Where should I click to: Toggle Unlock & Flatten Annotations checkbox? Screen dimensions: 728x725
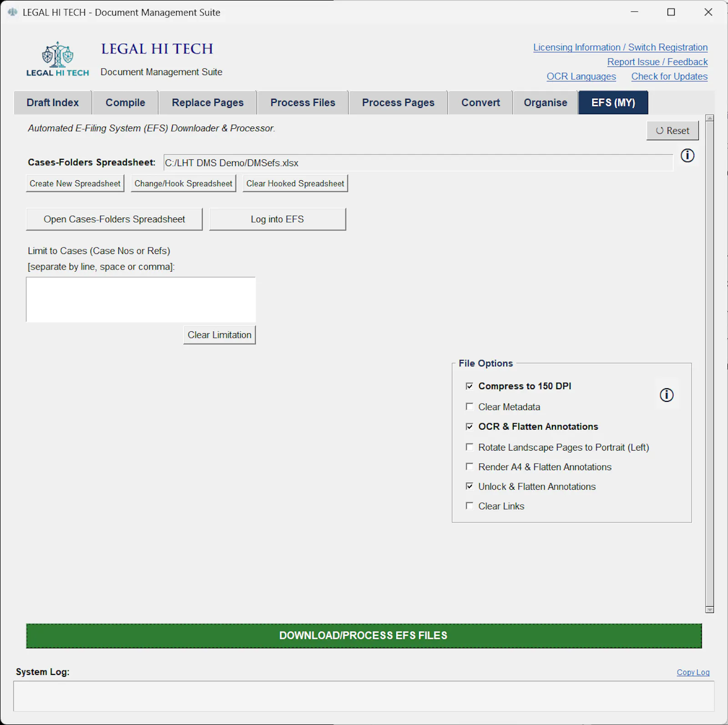pos(470,486)
